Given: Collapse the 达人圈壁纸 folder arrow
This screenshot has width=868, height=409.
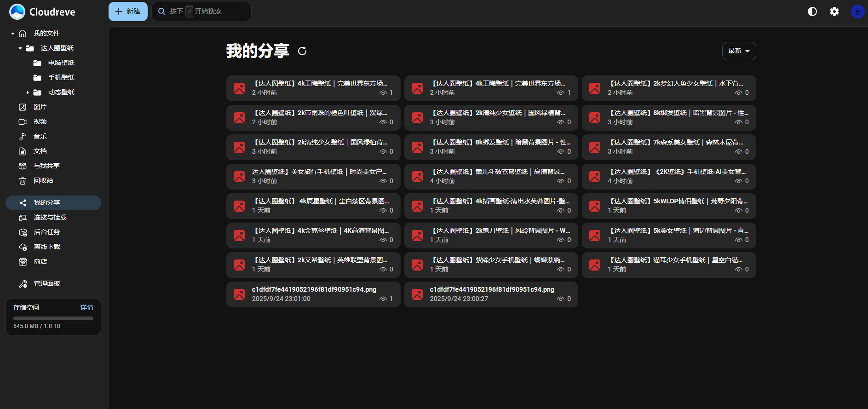Looking at the screenshot, I should (x=20, y=48).
